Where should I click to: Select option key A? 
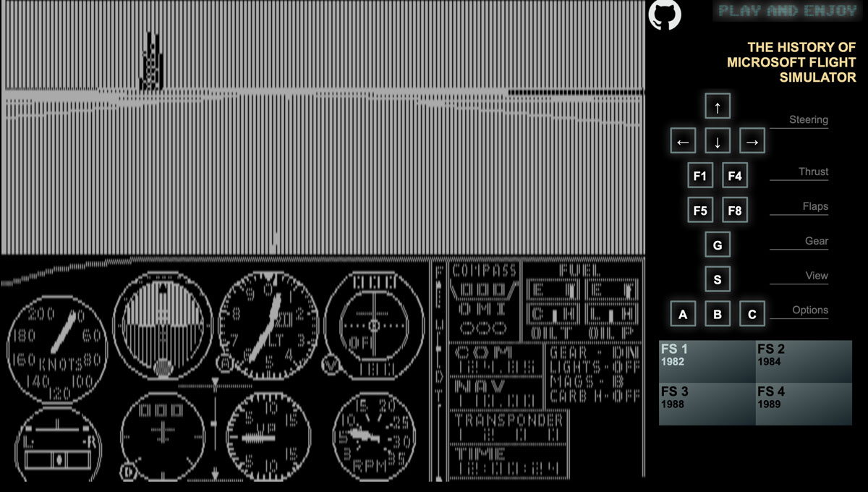(683, 314)
